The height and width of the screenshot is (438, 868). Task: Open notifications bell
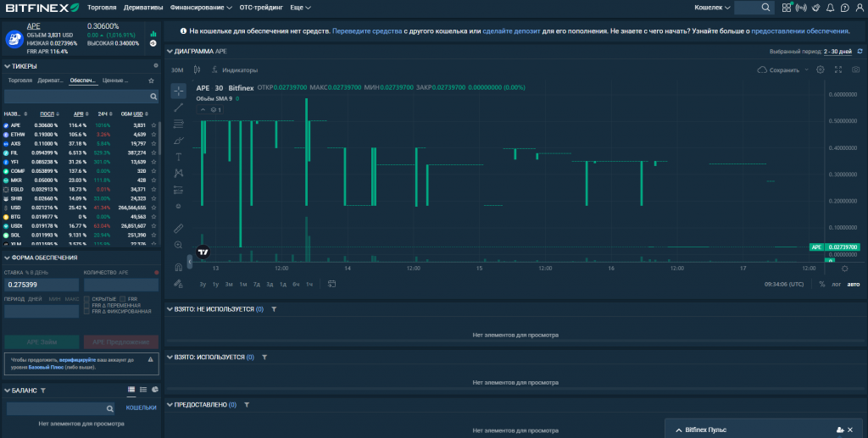click(831, 8)
